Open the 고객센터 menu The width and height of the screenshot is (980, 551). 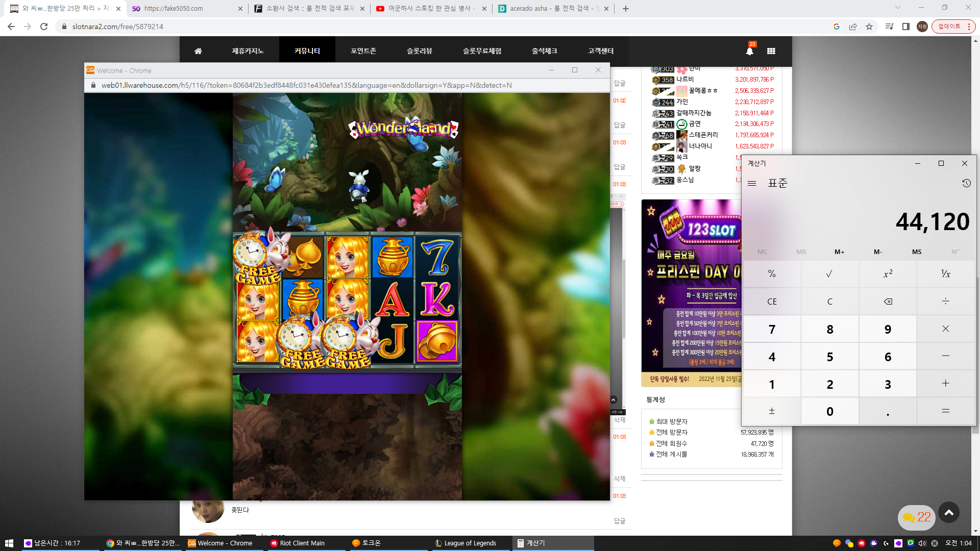[x=601, y=51]
